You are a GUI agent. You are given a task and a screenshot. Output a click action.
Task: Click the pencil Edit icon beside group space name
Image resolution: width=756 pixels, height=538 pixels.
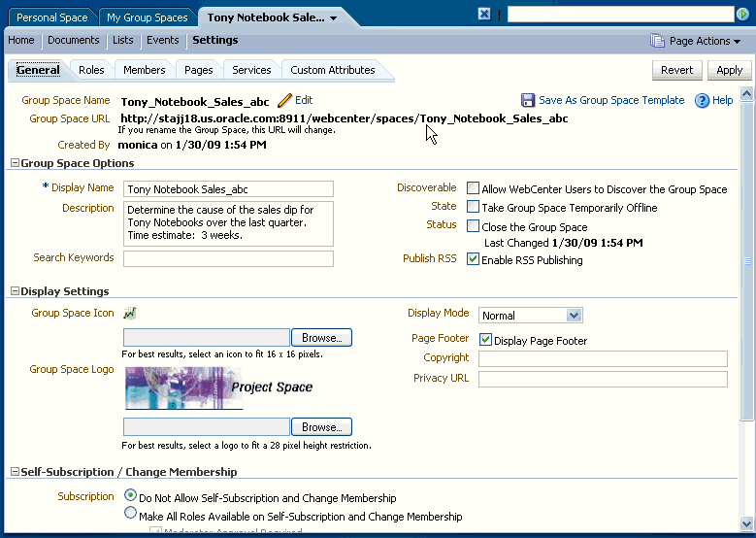tap(284, 100)
